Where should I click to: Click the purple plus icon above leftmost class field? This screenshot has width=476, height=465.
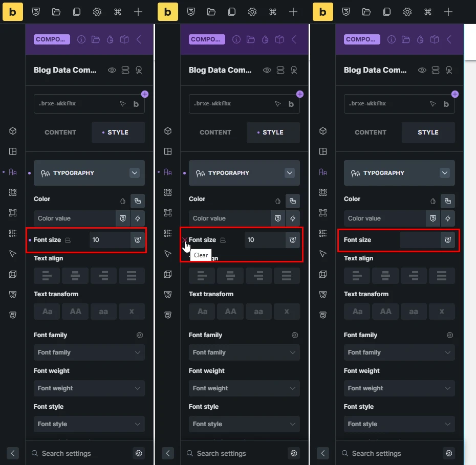click(145, 94)
